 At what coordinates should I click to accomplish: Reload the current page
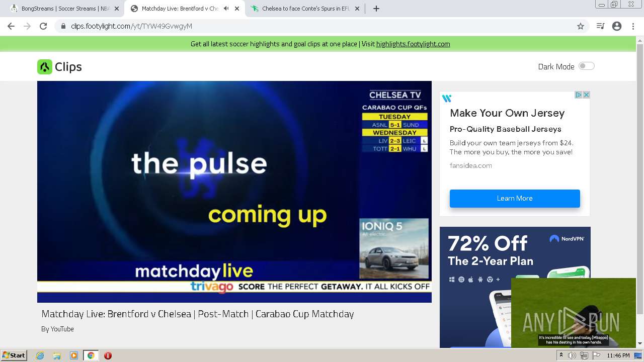point(43,26)
